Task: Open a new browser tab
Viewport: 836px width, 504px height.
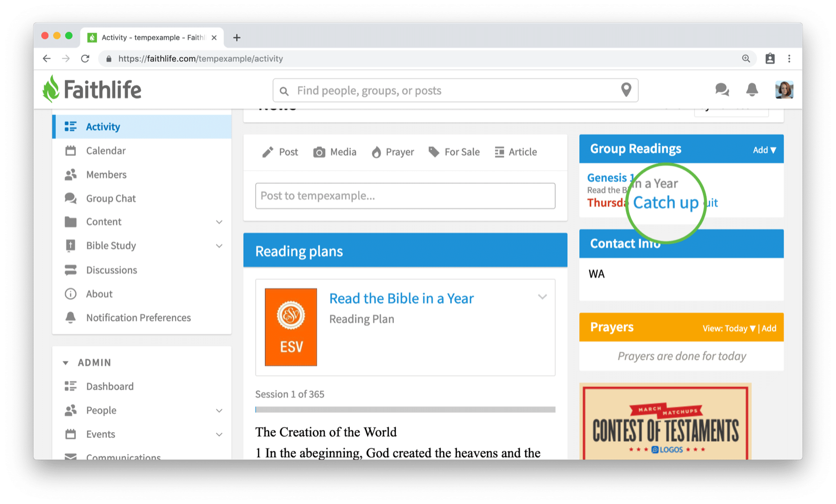Action: (237, 38)
